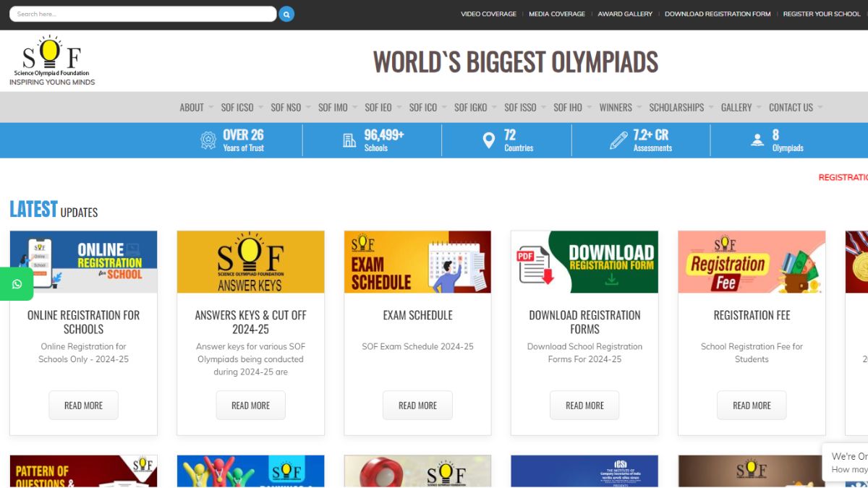
Task: Click Read More under Exam Schedule
Action: [x=417, y=406]
